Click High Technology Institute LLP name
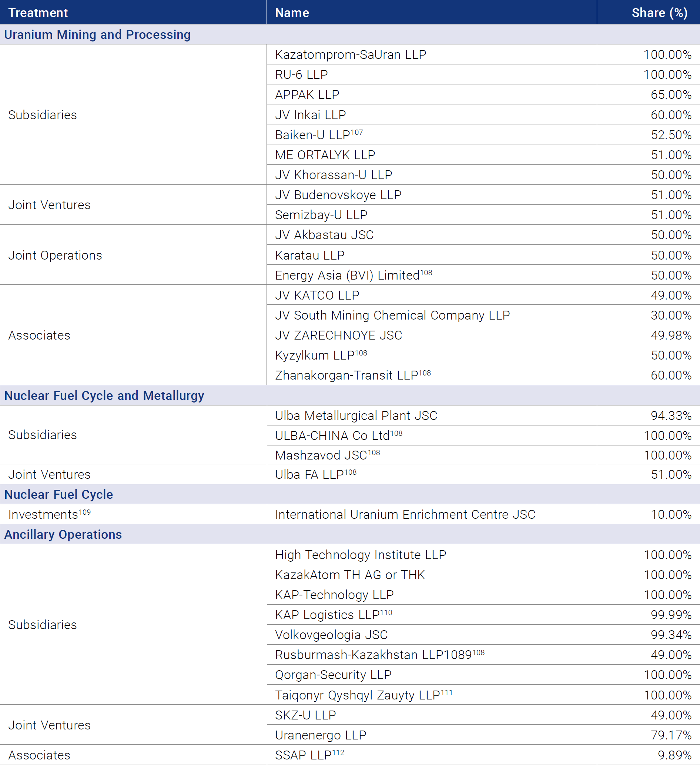700x765 pixels. (x=361, y=555)
